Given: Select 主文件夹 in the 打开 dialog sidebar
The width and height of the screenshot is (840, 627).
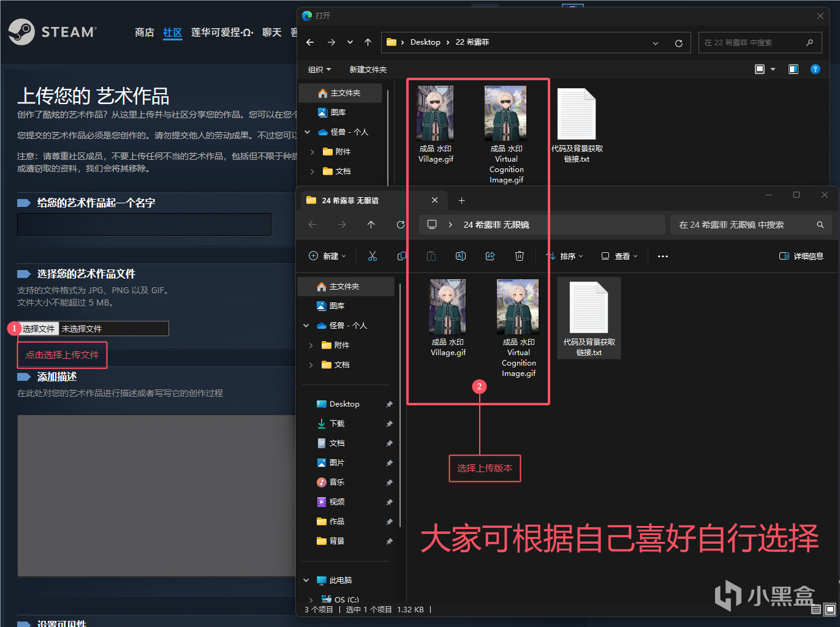Looking at the screenshot, I should pos(341,93).
